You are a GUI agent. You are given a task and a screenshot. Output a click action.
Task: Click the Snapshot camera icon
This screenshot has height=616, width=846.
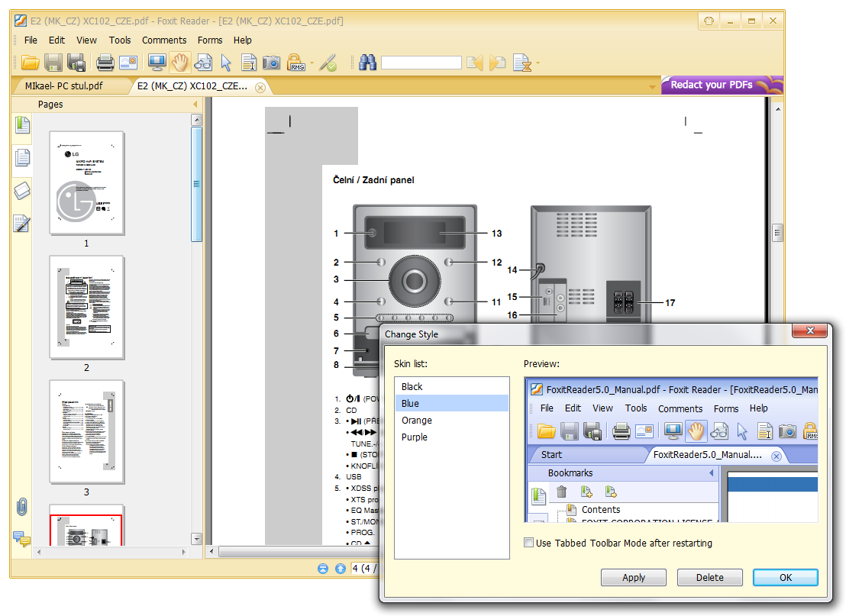(271, 63)
